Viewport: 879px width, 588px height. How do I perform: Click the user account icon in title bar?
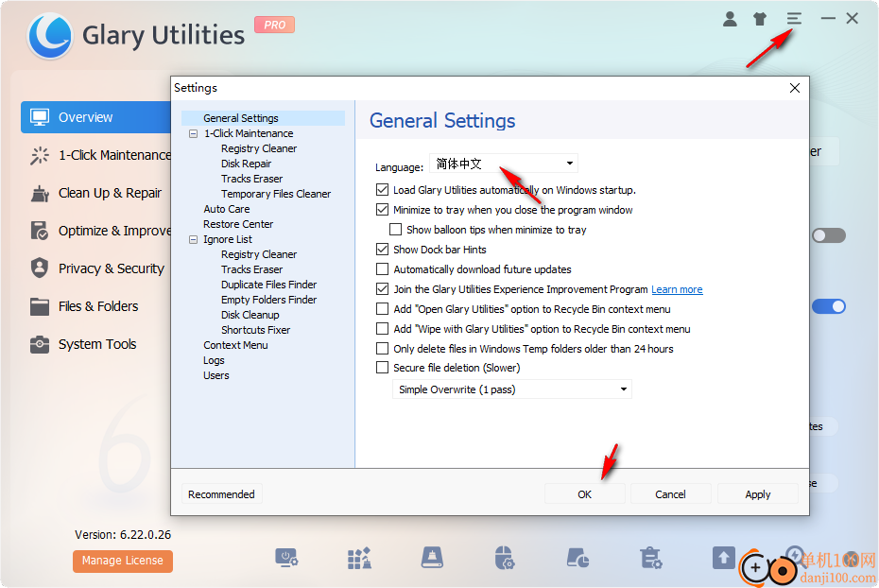(730, 19)
